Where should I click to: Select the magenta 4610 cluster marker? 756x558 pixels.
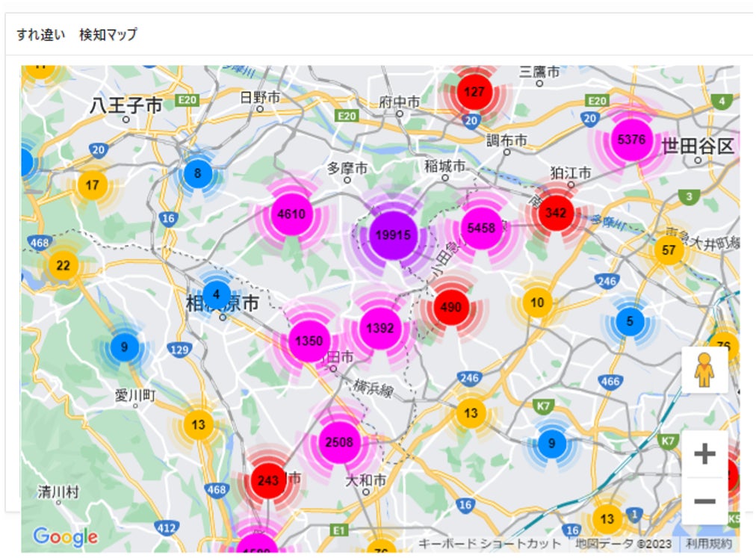[x=291, y=214]
